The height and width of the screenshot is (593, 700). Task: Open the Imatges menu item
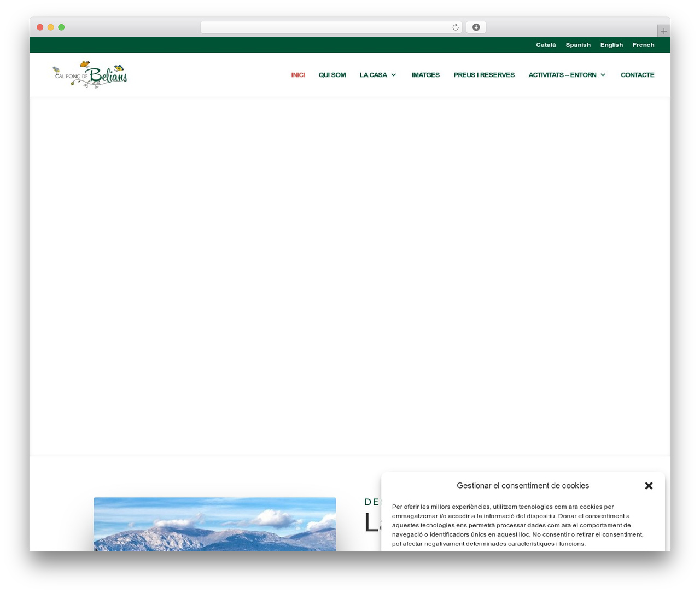[425, 75]
